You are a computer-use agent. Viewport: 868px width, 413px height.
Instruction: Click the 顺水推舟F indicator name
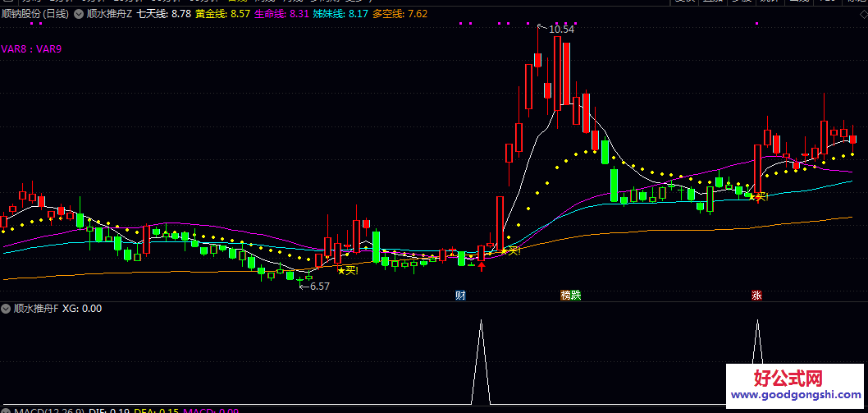pos(36,308)
